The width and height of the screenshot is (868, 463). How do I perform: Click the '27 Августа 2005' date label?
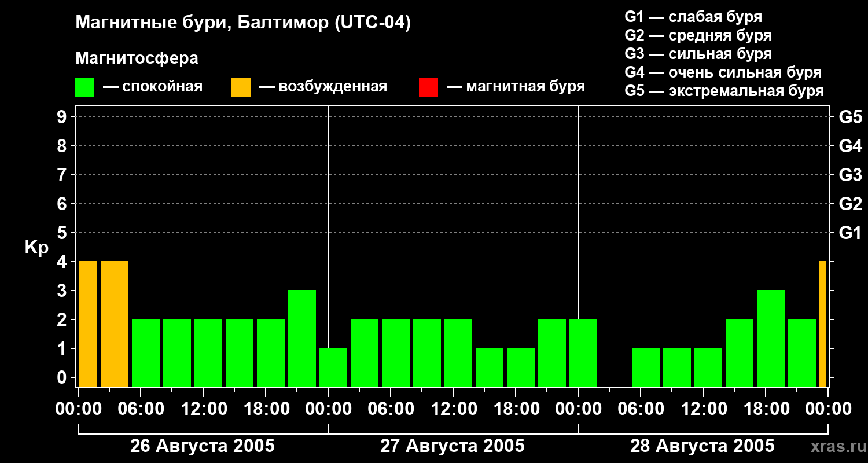pyautogui.click(x=453, y=446)
